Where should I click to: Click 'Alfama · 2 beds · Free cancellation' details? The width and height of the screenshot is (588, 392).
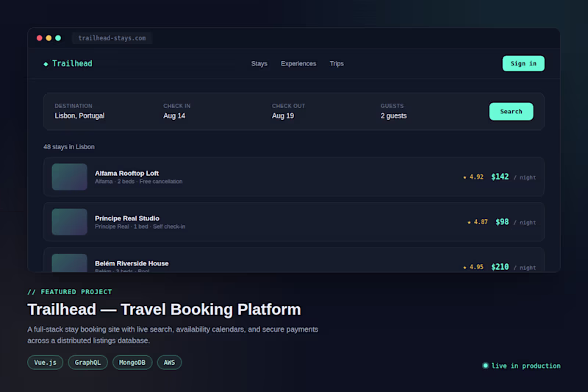(x=139, y=182)
